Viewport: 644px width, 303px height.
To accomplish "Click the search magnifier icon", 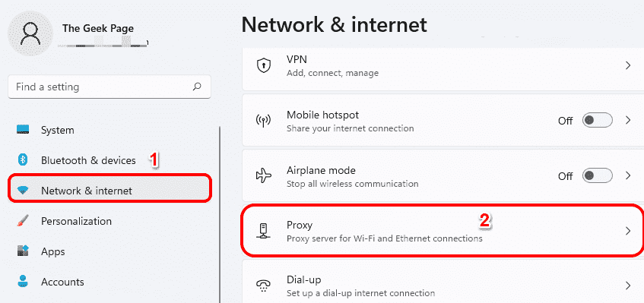I will tap(197, 87).
